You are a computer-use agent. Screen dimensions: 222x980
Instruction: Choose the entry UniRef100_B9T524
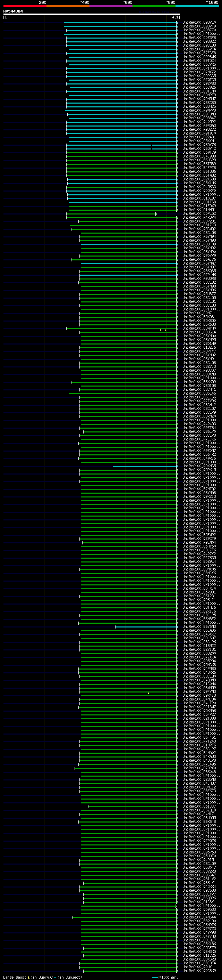[x=199, y=60]
